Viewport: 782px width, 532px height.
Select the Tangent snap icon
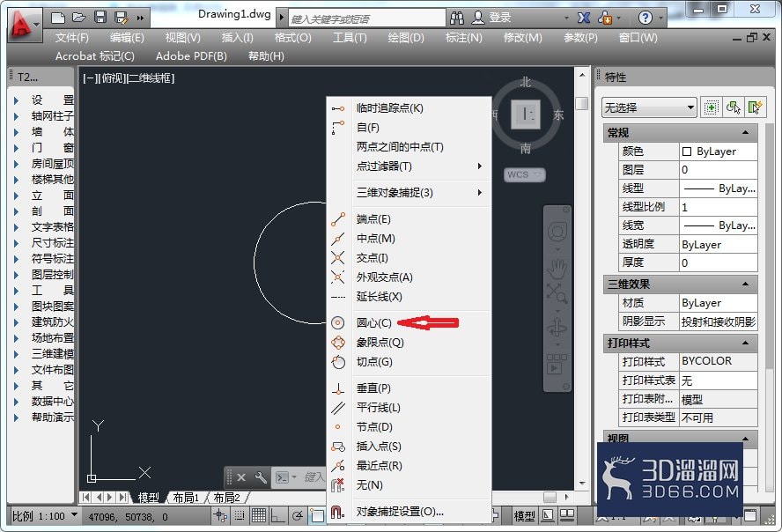click(x=338, y=362)
